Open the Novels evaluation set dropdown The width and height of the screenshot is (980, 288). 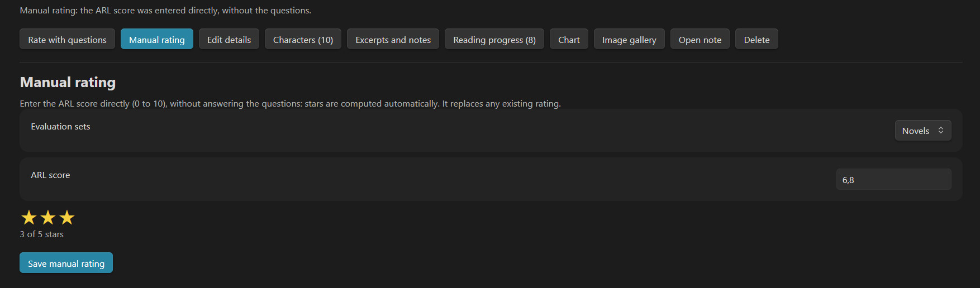(923, 131)
